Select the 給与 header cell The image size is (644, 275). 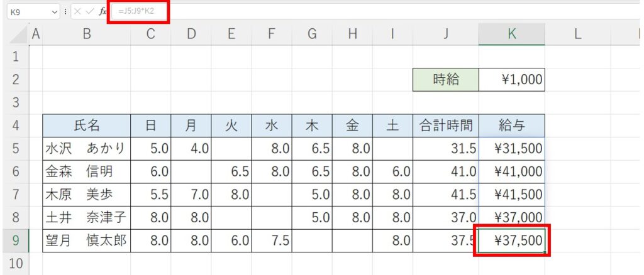tap(512, 126)
